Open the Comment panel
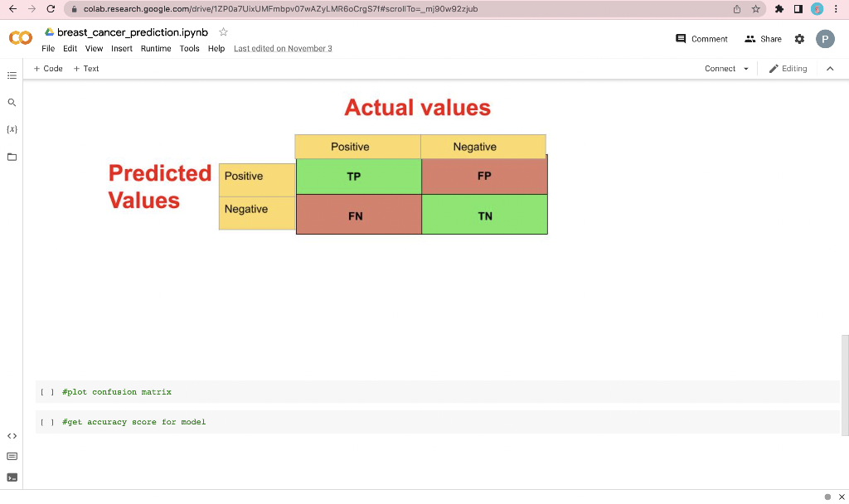 [x=701, y=39]
